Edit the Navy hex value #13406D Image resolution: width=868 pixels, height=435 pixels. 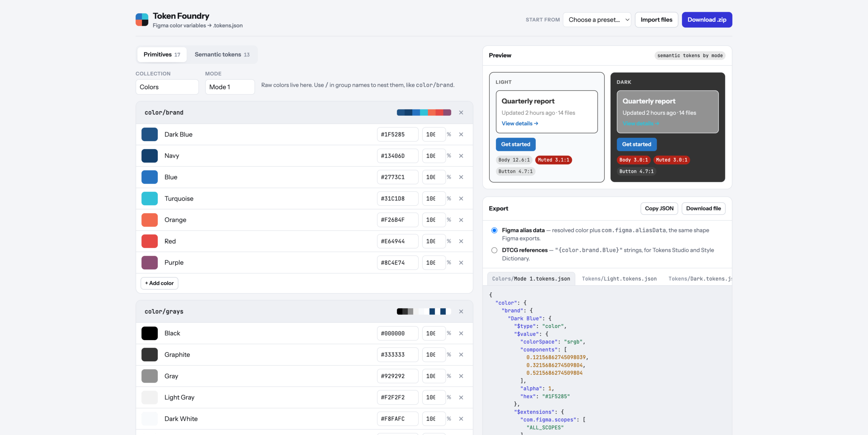(398, 156)
